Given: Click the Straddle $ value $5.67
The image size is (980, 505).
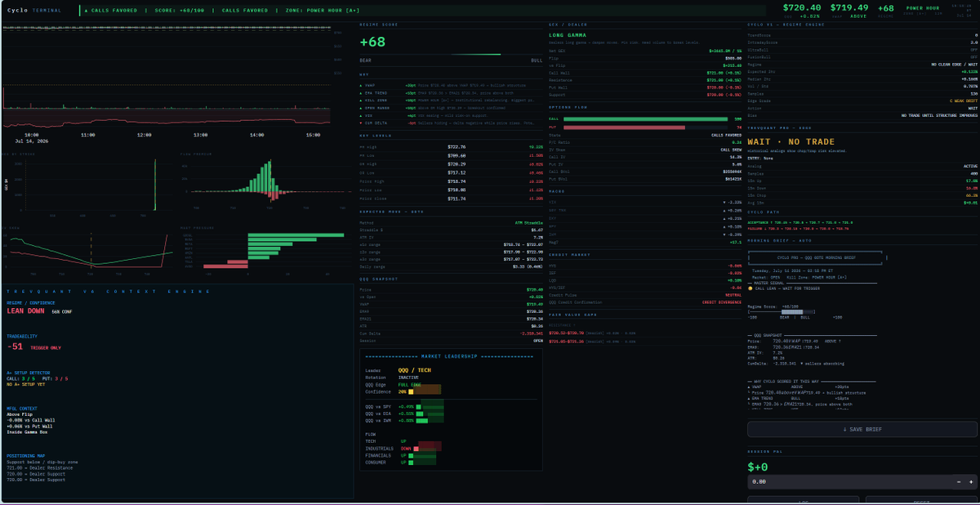Looking at the screenshot, I should click(537, 230).
